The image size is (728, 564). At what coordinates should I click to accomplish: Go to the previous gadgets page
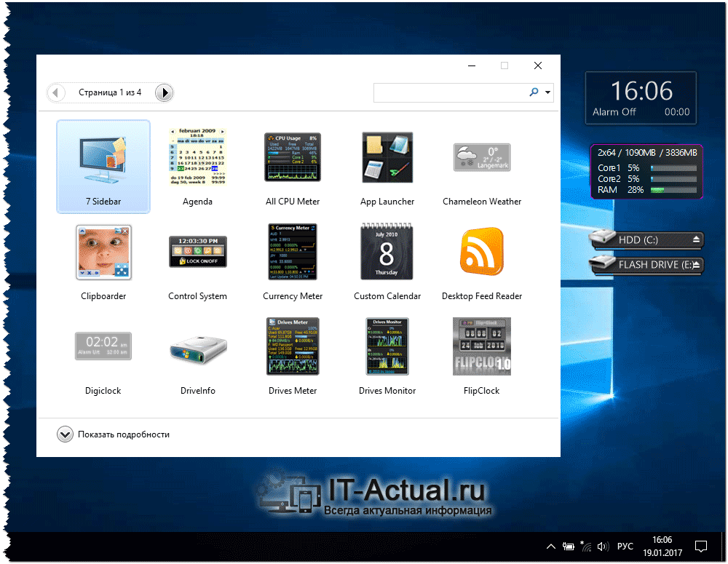56,93
